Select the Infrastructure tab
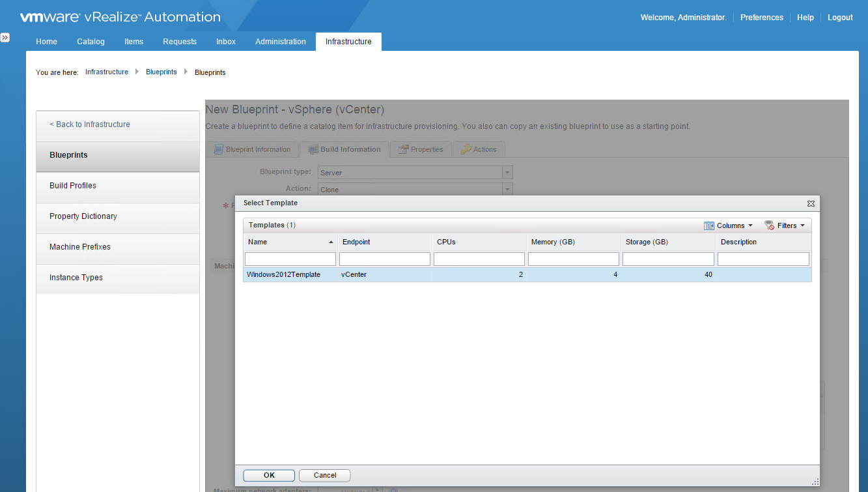Viewport: 868px width, 492px height. [348, 42]
